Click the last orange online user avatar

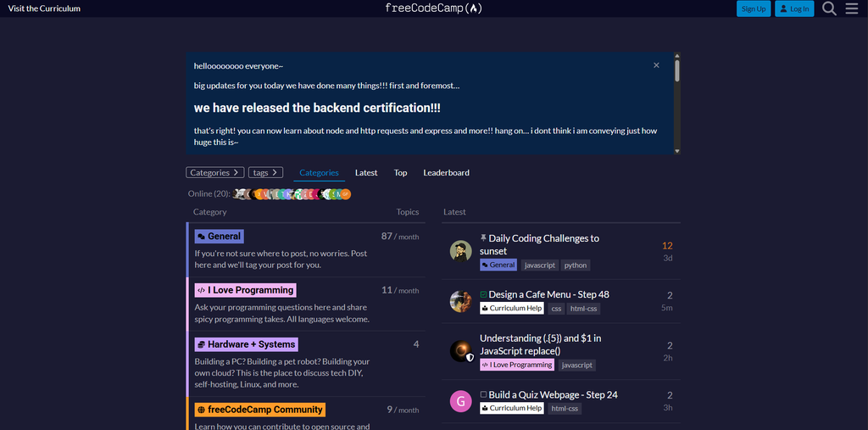point(346,194)
